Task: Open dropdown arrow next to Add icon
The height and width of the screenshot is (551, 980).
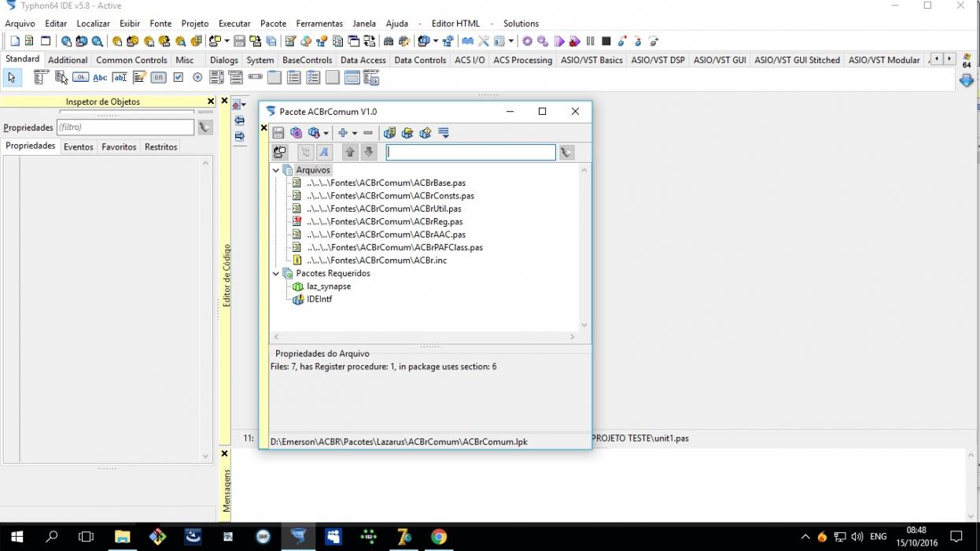Action: click(x=355, y=133)
